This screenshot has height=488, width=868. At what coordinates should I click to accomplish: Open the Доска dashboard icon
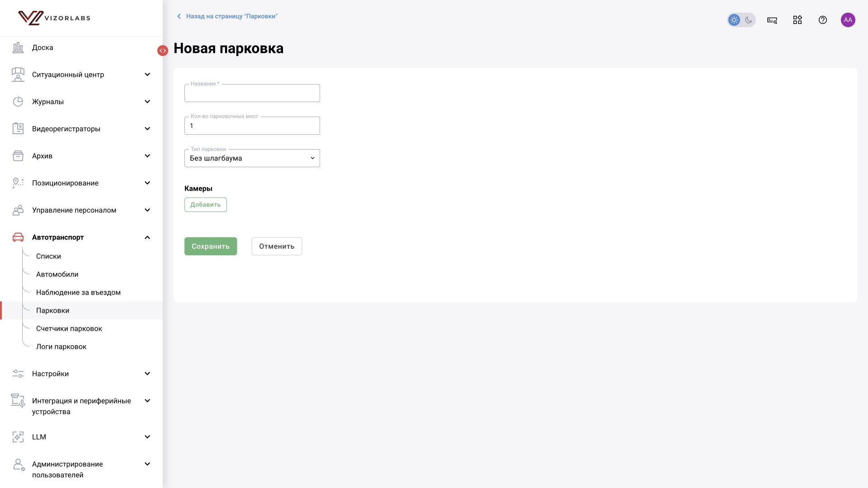18,47
